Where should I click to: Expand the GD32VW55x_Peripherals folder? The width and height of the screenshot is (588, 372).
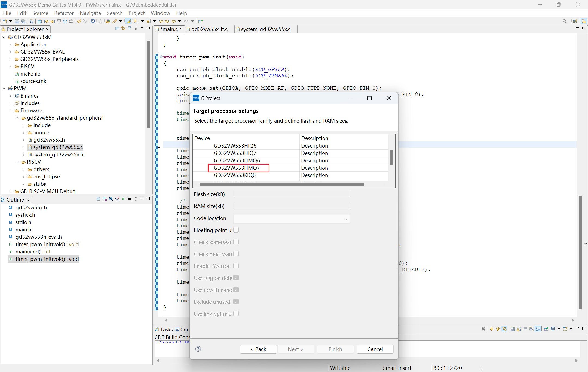click(10, 59)
